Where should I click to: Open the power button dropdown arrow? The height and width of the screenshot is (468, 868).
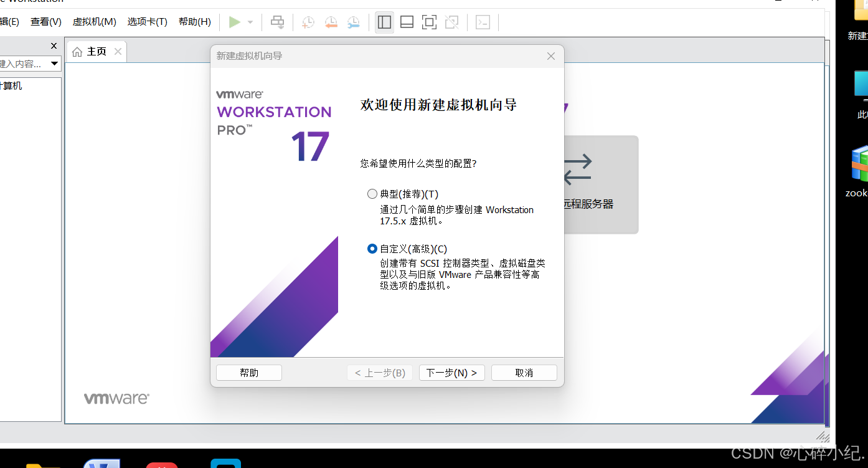[250, 22]
